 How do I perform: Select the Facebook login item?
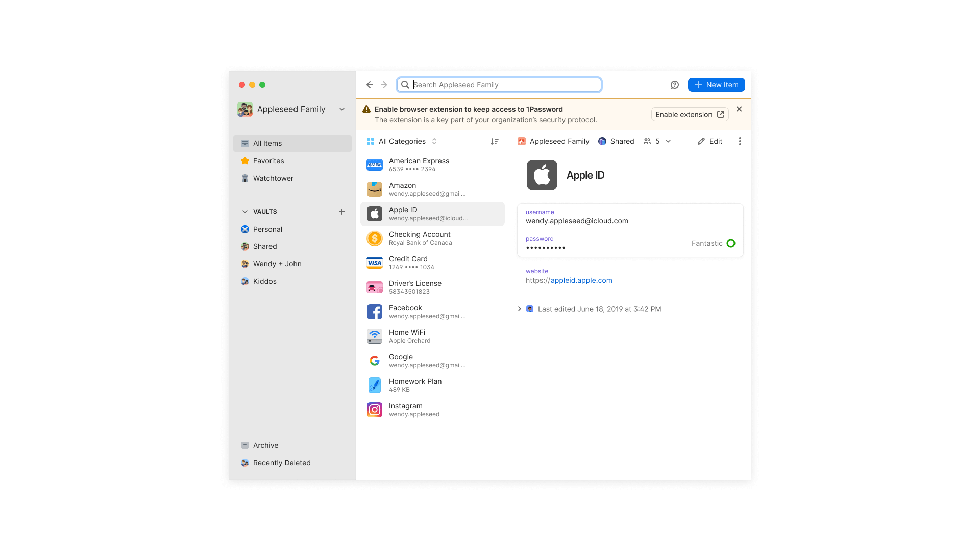[x=432, y=312]
